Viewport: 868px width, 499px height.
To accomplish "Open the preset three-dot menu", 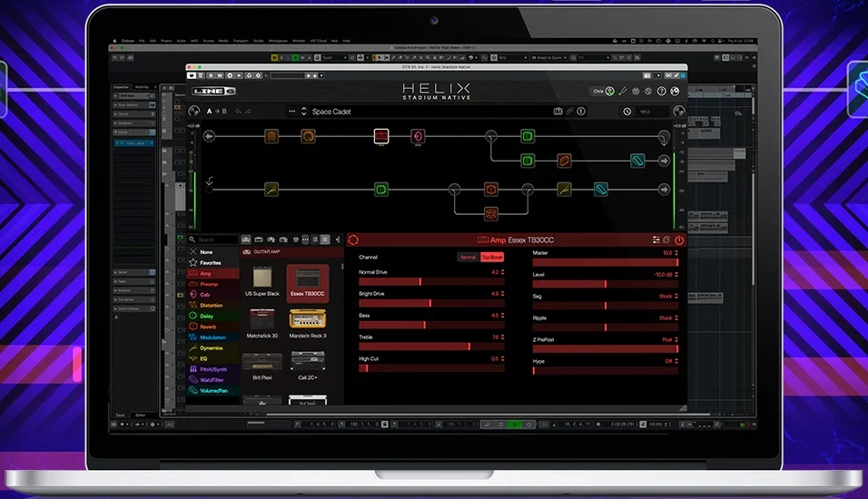I will pyautogui.click(x=291, y=112).
